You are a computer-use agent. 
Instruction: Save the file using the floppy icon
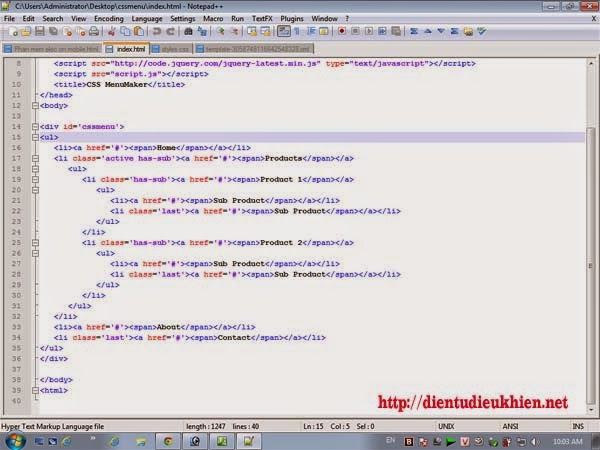point(40,32)
